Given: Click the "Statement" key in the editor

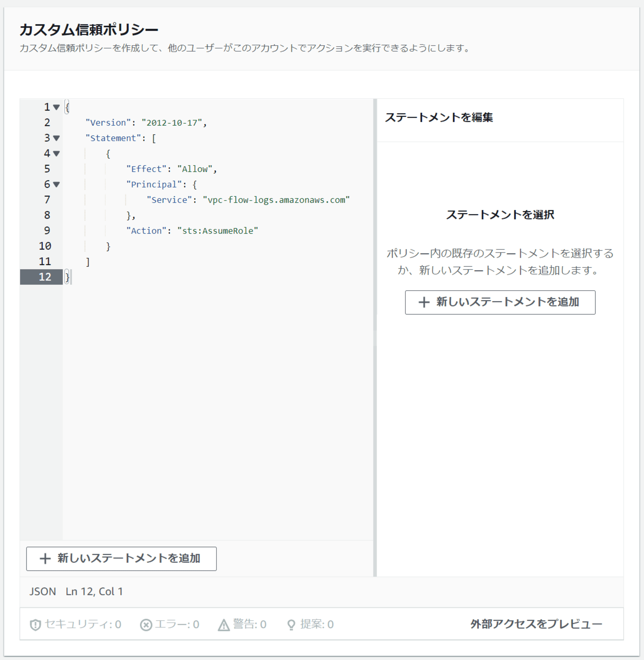Looking at the screenshot, I should (x=113, y=138).
